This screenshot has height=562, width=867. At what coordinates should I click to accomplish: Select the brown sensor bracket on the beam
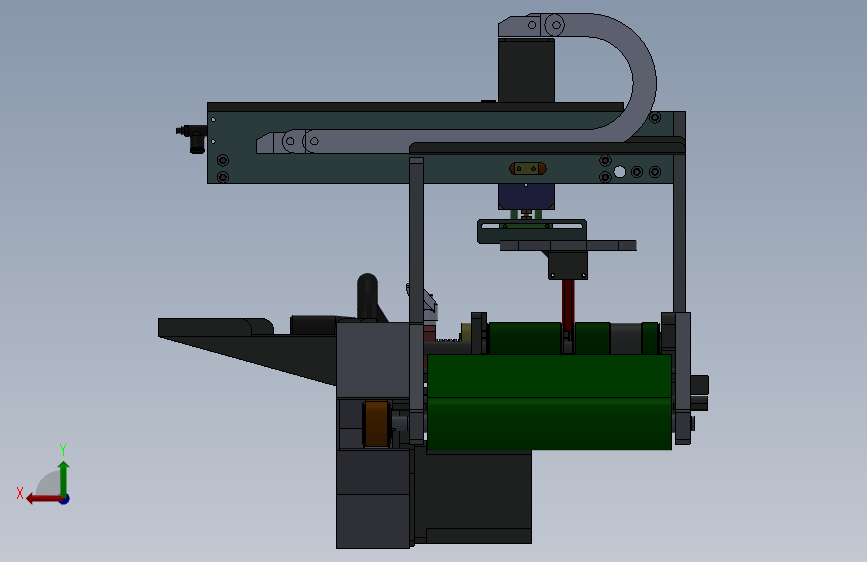[527, 168]
